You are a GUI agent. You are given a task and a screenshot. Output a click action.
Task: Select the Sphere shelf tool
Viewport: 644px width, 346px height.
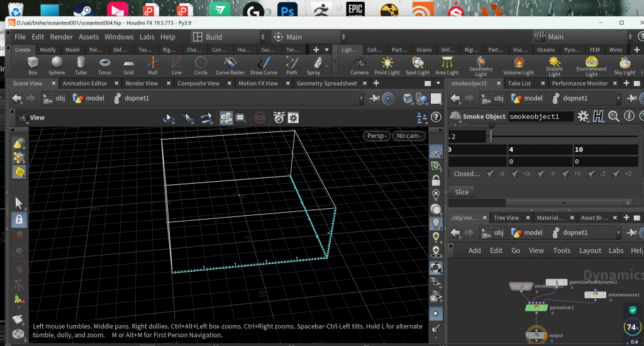tap(57, 66)
